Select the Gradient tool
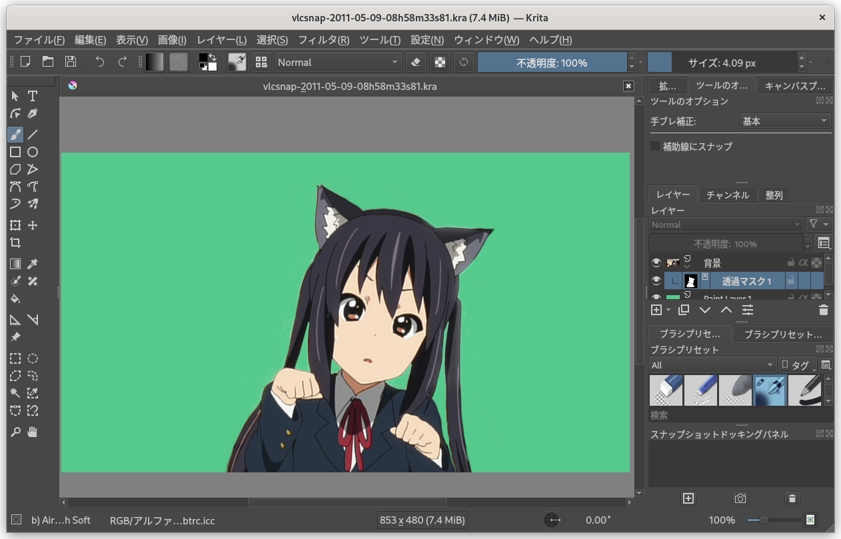 (x=16, y=263)
